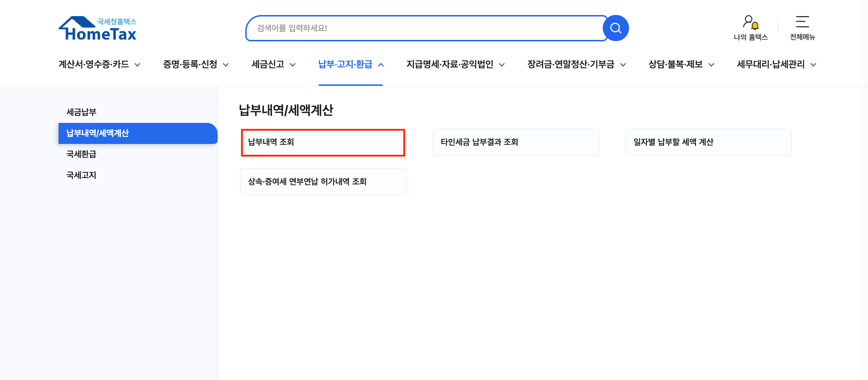The height and width of the screenshot is (380, 868).
Task: Open 계산서·영수증·카드 menu
Action: [x=94, y=64]
